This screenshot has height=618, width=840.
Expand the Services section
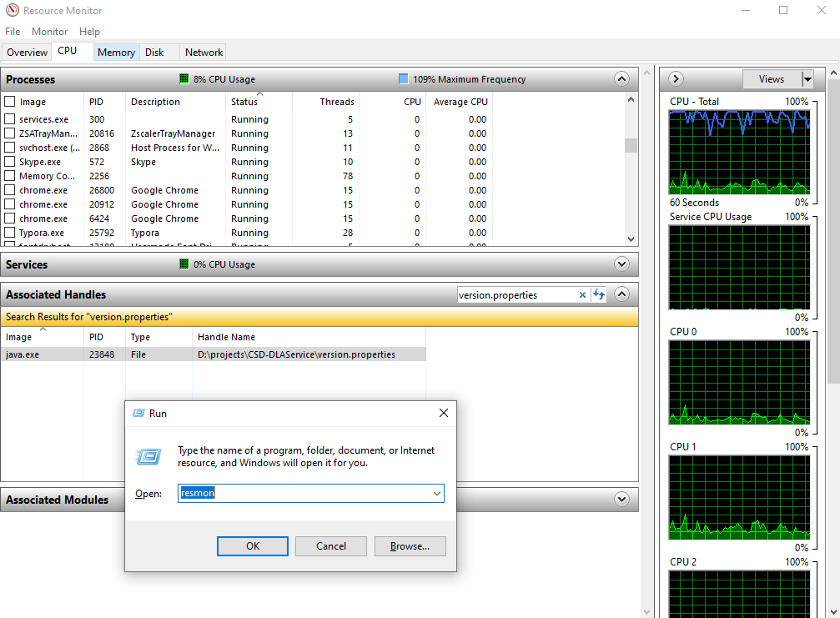point(621,264)
